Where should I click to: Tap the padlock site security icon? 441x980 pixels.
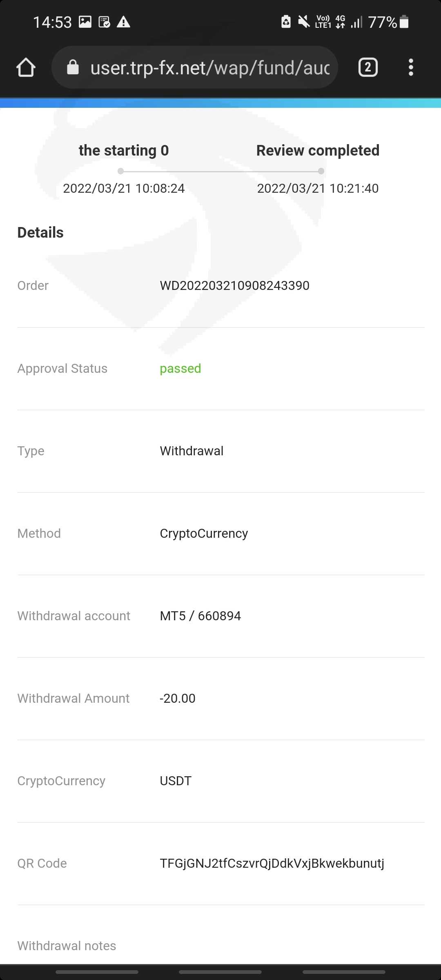(73, 67)
